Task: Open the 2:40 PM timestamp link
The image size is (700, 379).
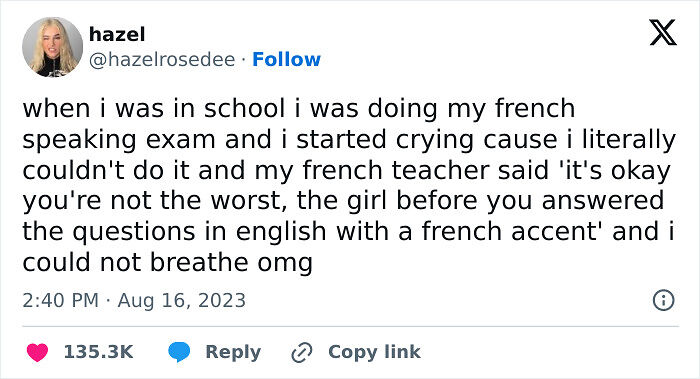Action: coord(60,300)
